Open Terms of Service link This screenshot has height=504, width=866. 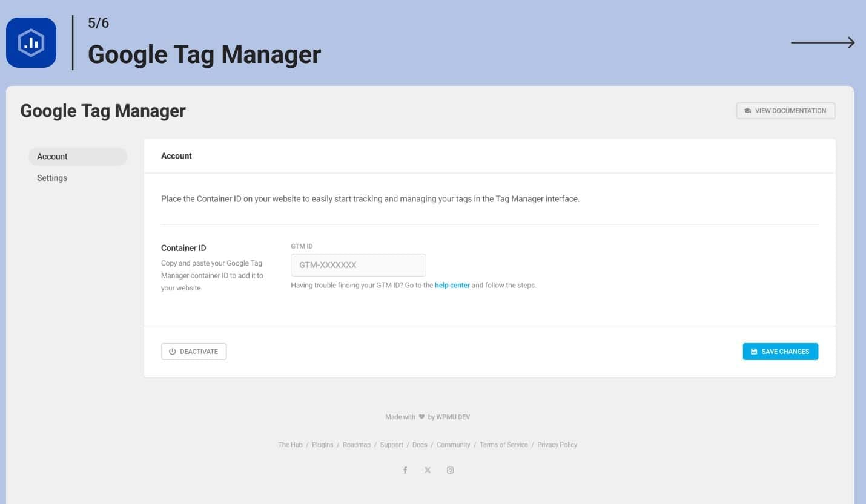click(x=503, y=445)
